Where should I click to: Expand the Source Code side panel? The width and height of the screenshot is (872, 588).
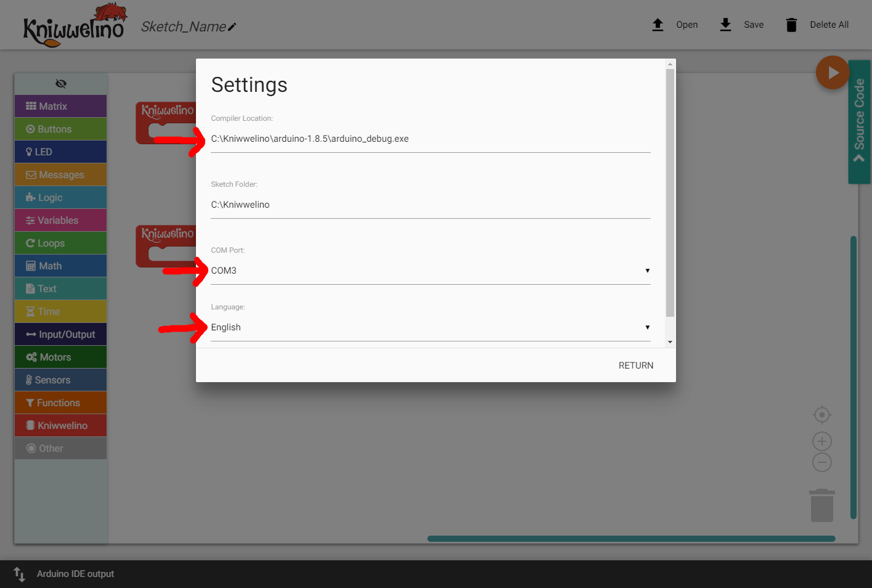click(859, 121)
